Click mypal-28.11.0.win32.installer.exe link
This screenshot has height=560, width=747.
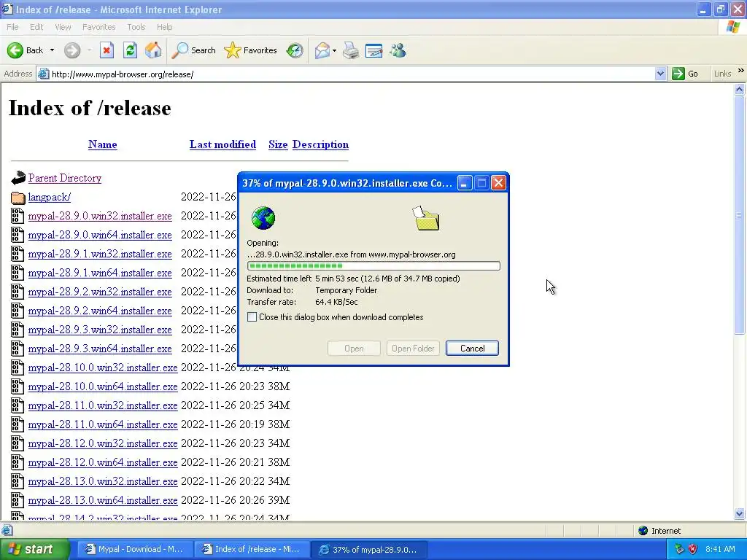103,405
